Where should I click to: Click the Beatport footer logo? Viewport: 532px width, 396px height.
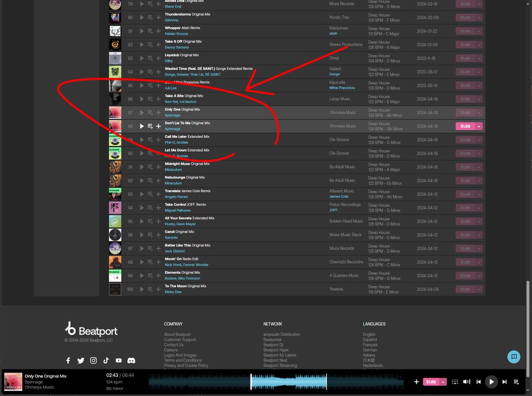[x=91, y=329]
